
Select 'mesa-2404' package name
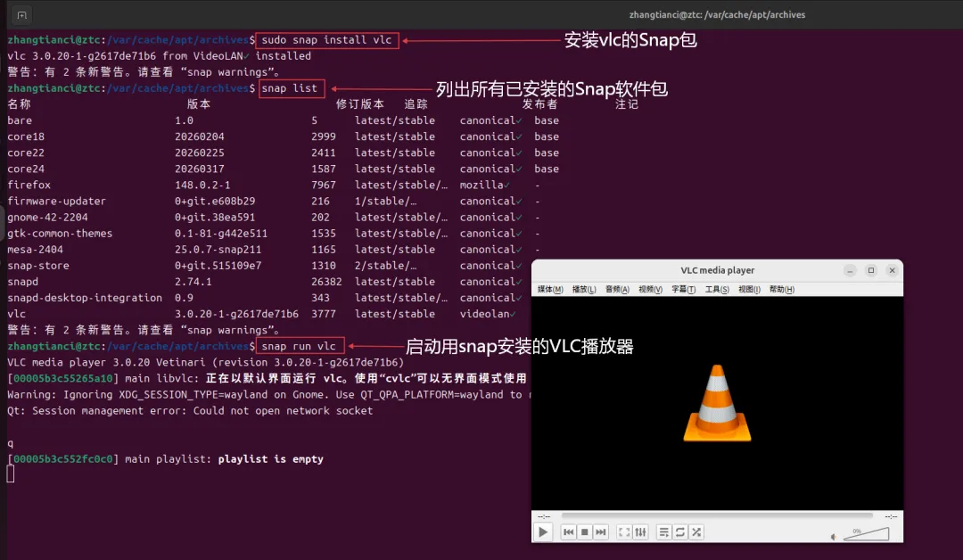click(35, 250)
